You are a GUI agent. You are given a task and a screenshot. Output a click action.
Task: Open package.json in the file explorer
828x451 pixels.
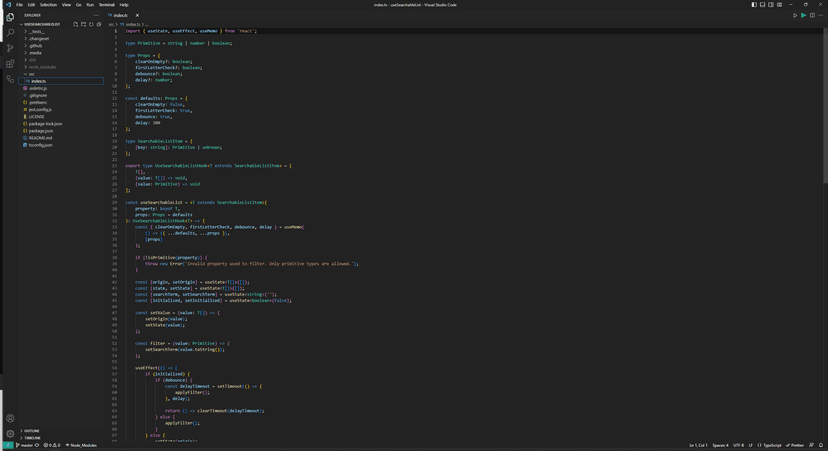(41, 131)
